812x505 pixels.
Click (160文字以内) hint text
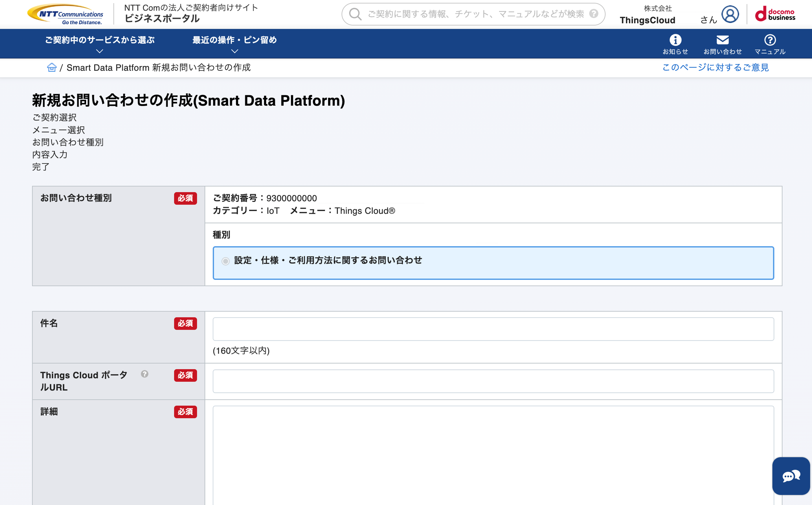(241, 351)
